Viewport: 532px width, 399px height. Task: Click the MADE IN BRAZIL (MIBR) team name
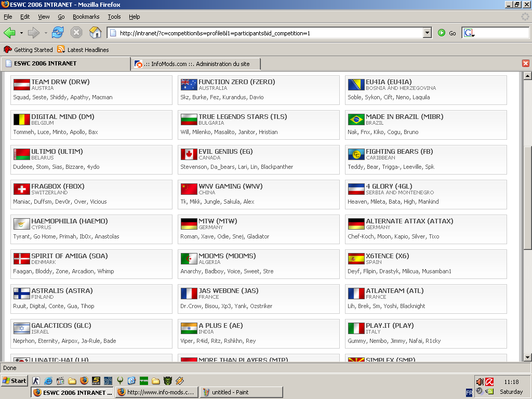pyautogui.click(x=404, y=117)
